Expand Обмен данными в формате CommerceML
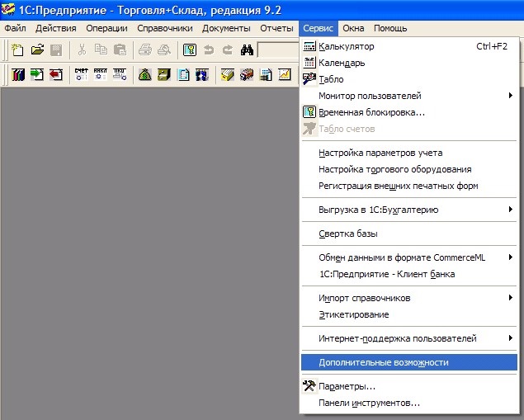The image size is (524, 420). tap(409, 257)
